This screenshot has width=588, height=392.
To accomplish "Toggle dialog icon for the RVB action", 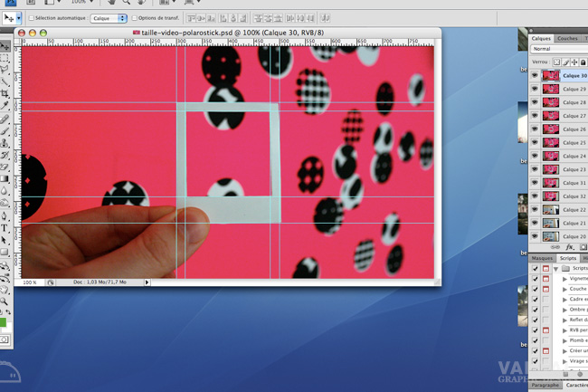I will (x=546, y=330).
